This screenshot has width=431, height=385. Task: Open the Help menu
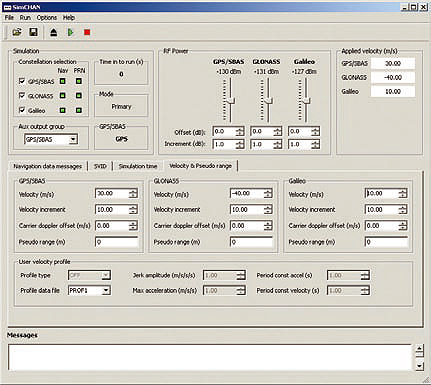pos(69,18)
